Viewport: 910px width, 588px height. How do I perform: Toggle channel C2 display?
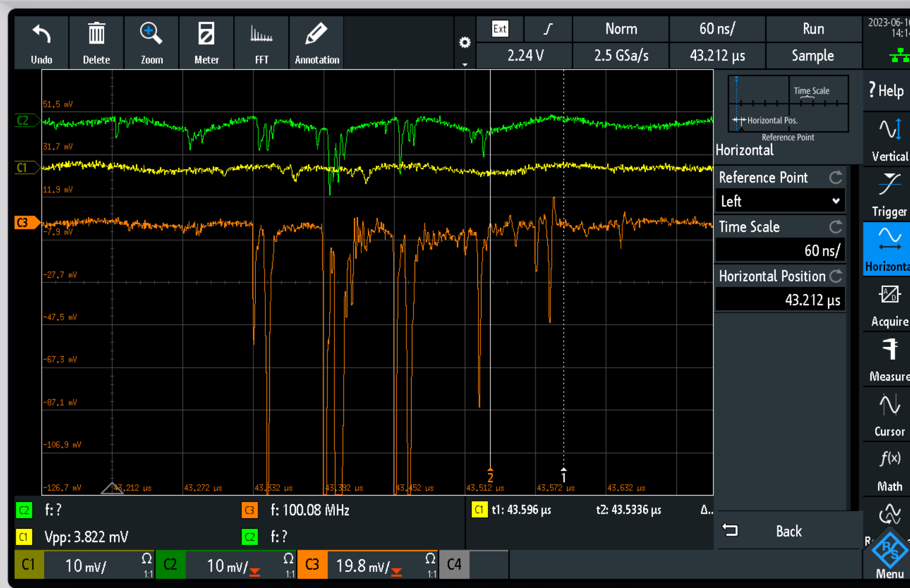pyautogui.click(x=170, y=565)
